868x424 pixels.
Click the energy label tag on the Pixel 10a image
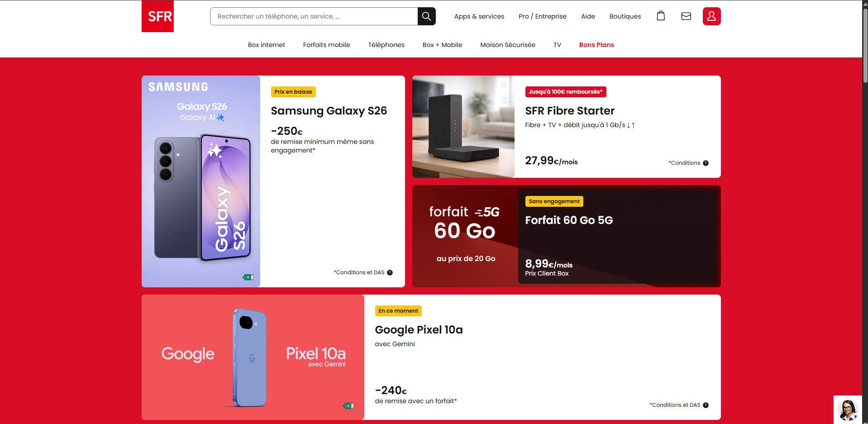pos(348,406)
